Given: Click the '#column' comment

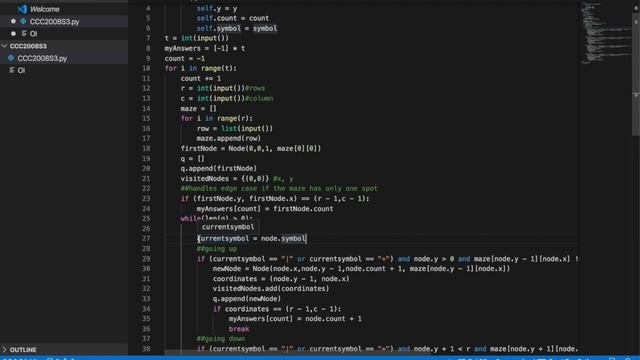Looking at the screenshot, I should [x=259, y=98].
